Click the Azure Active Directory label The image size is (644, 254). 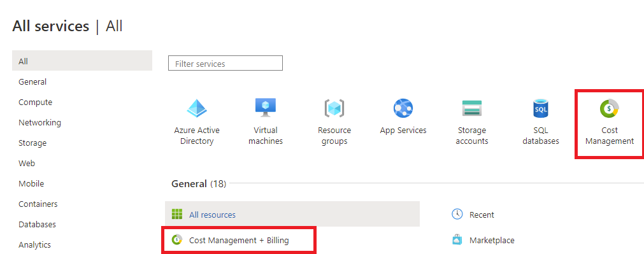point(197,136)
